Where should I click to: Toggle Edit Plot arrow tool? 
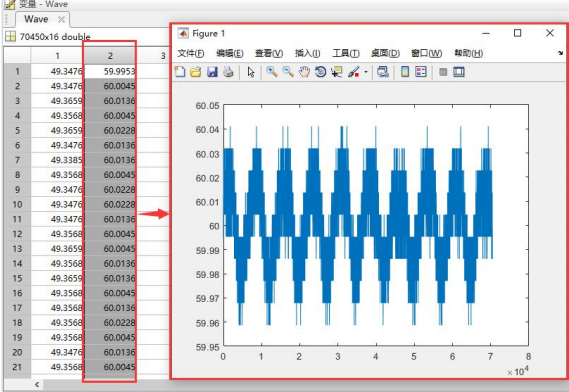click(x=251, y=72)
